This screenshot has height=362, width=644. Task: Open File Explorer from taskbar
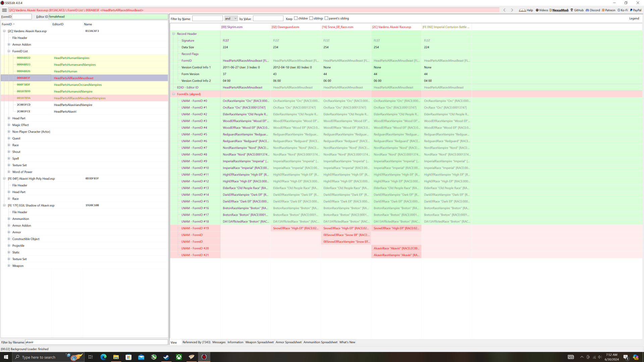[116, 357]
